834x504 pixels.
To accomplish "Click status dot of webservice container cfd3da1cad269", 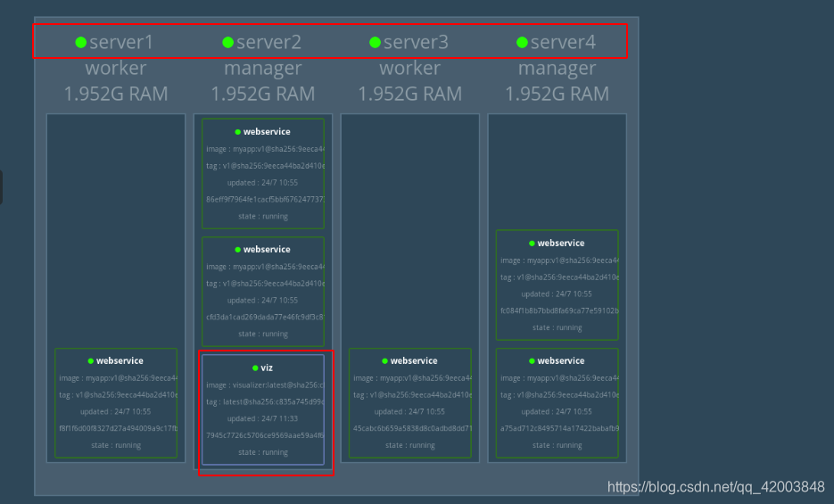I will pos(238,250).
